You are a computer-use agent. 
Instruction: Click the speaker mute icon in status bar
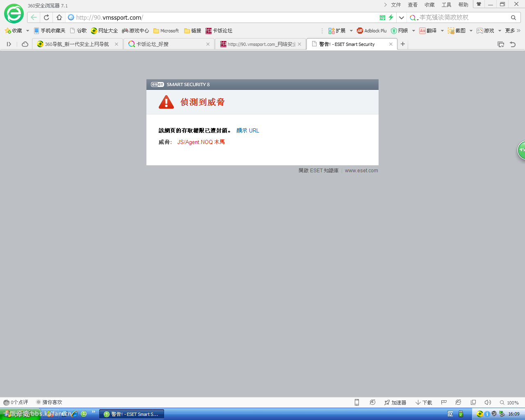tap(488, 402)
